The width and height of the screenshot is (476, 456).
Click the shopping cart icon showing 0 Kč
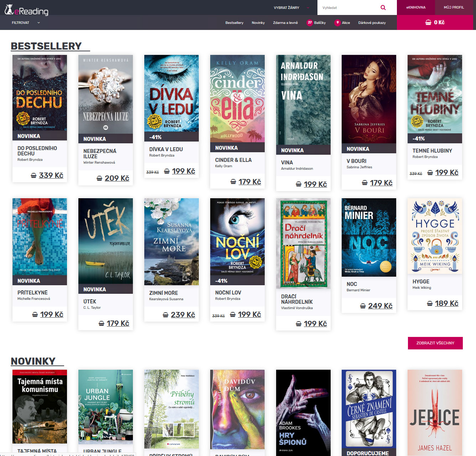coord(428,22)
